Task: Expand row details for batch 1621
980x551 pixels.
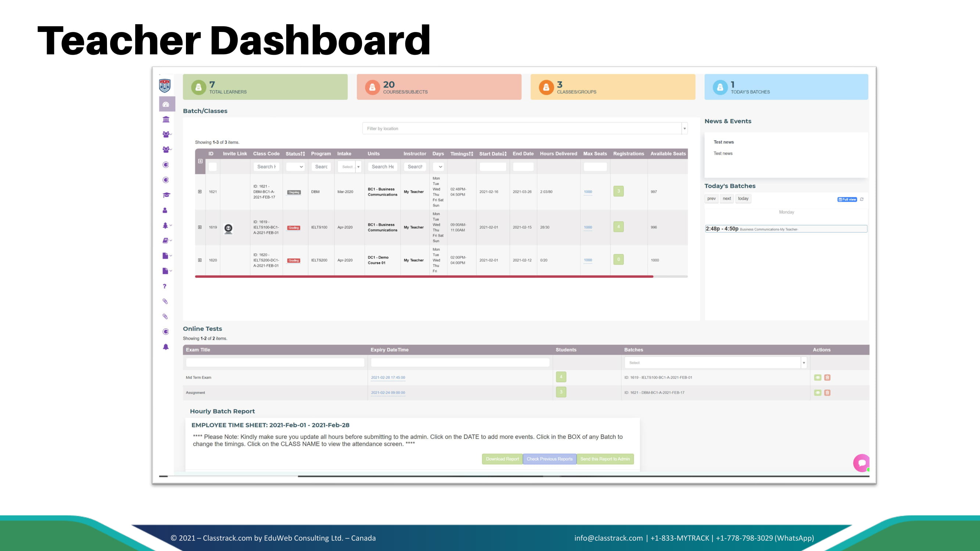Action: (200, 192)
